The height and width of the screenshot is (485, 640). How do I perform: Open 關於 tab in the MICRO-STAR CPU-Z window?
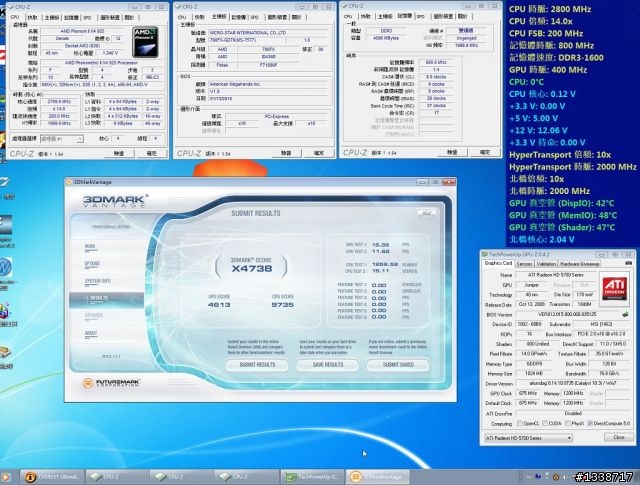click(x=297, y=17)
